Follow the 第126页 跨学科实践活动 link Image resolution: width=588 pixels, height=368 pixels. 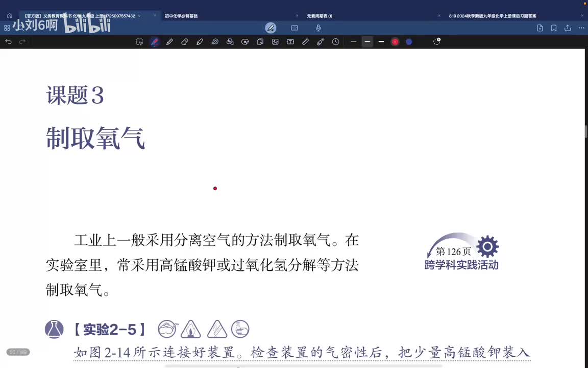point(462,251)
